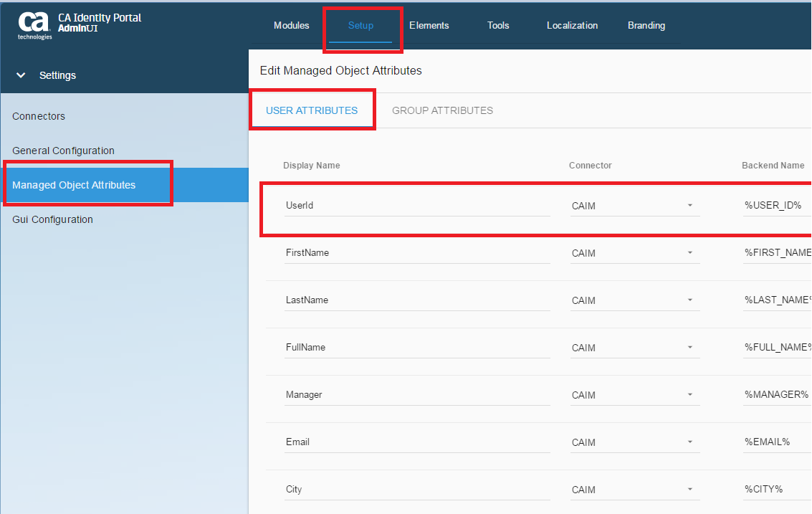Edit the %FULL_NAME% backend name field
This screenshot has width=812, height=514.
click(x=777, y=348)
